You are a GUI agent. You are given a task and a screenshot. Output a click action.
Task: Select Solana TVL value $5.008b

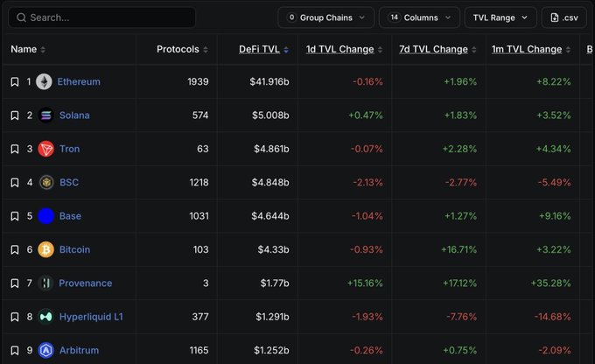[x=270, y=115]
